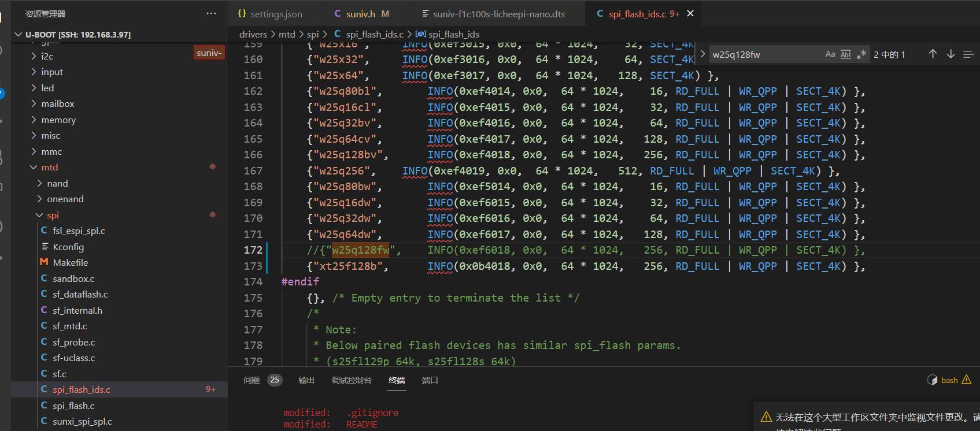Toggle match case in find widget
Screen dimensions: 980x431
pos(830,54)
